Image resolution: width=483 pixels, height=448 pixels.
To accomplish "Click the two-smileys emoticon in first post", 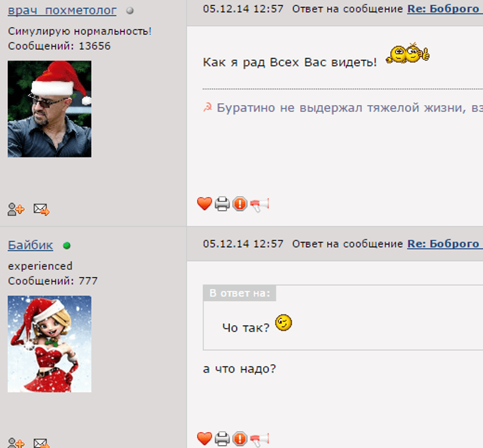I will [x=408, y=53].
